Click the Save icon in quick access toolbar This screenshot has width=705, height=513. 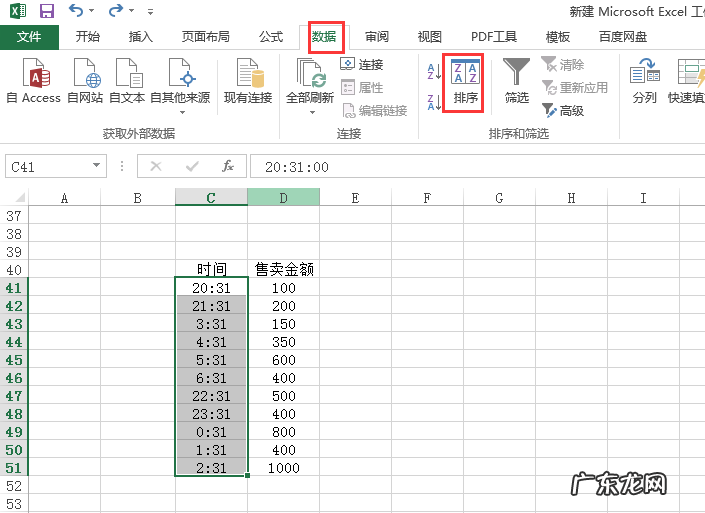click(46, 11)
